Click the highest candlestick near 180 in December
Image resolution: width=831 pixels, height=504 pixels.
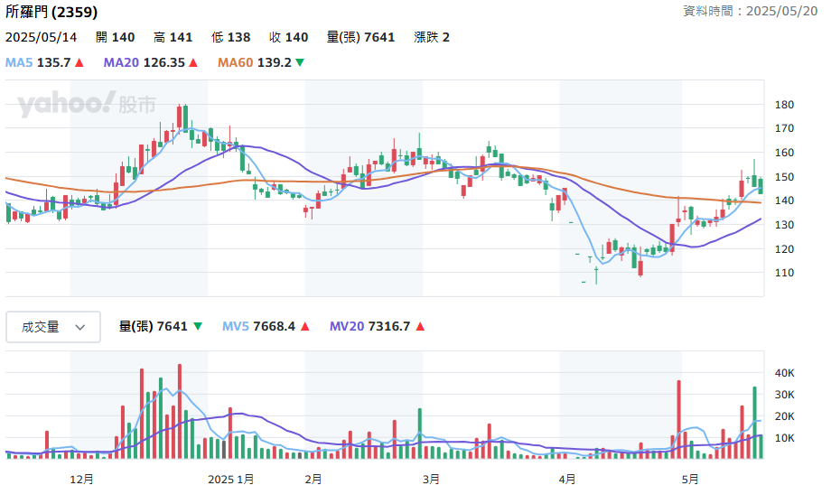(x=179, y=117)
